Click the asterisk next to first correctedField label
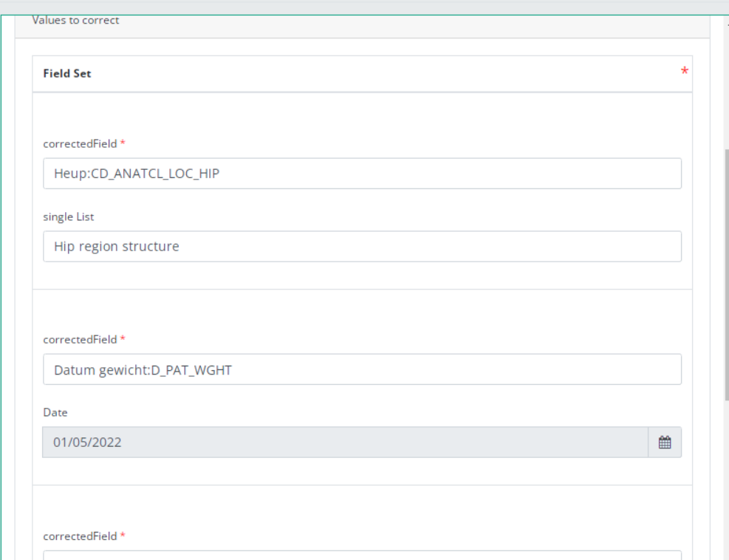The image size is (729, 560). (x=123, y=143)
